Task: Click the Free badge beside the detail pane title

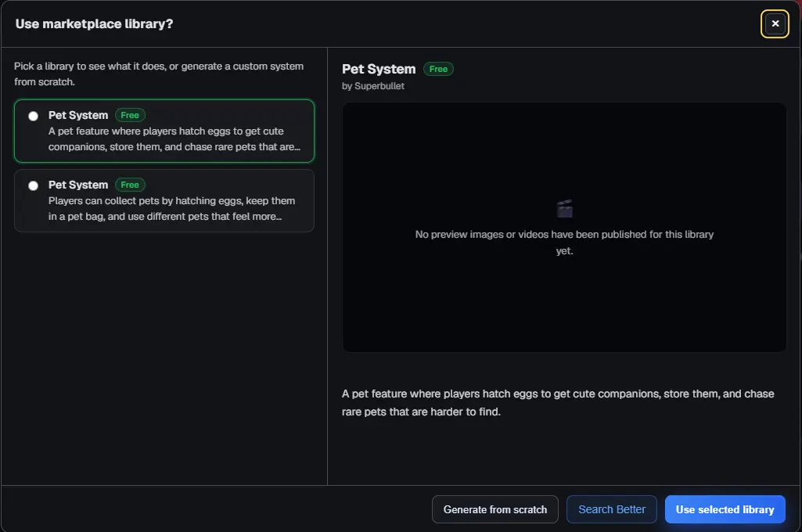Action: pos(438,69)
